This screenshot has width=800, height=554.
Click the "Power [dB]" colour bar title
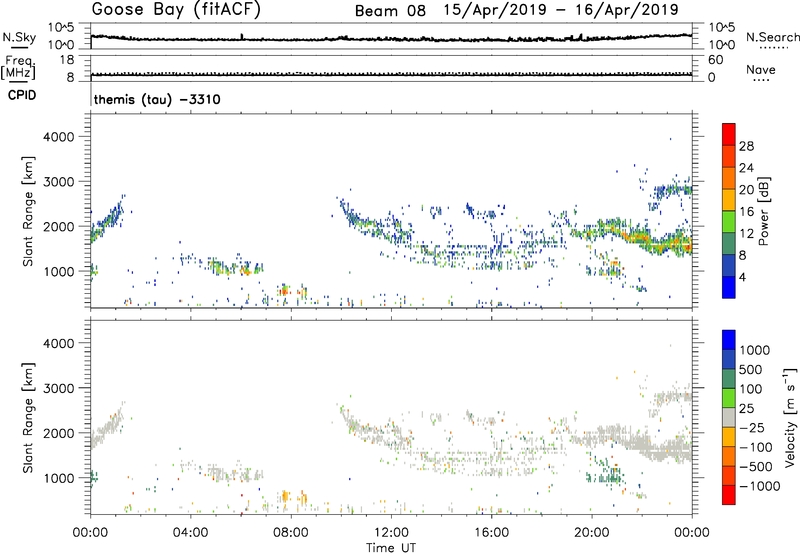coord(763,211)
